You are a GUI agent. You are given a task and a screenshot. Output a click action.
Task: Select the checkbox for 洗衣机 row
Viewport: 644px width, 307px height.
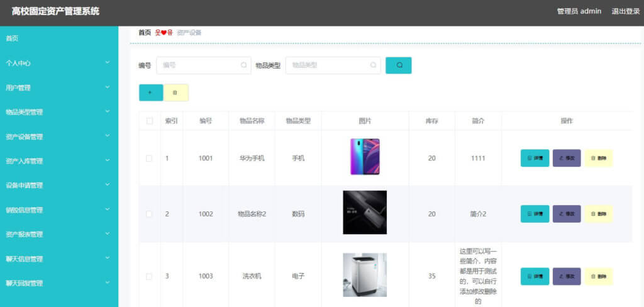tap(150, 276)
